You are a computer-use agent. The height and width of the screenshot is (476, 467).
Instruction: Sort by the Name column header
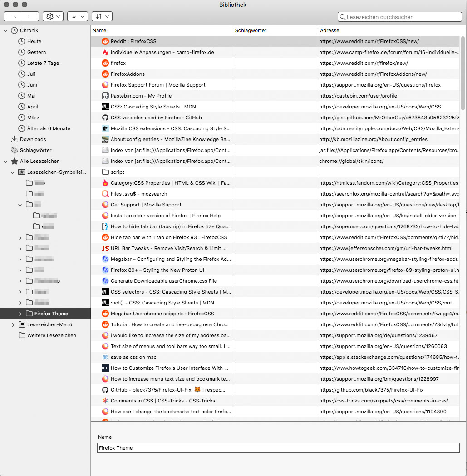click(162, 31)
